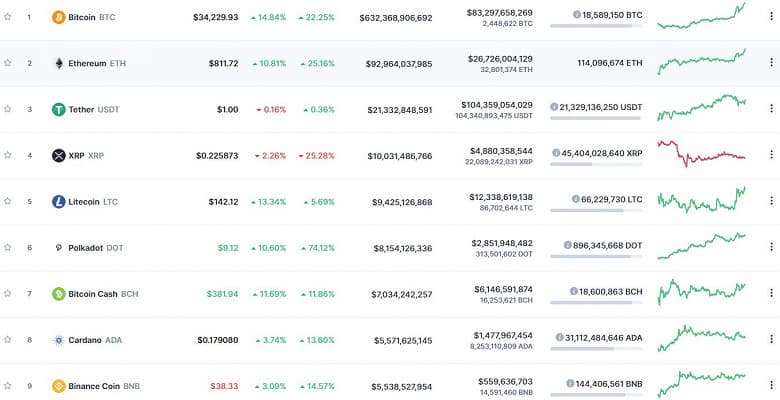Image resolution: width=780 pixels, height=400 pixels.
Task: Favorite Litecoin using its star
Action: (8, 201)
